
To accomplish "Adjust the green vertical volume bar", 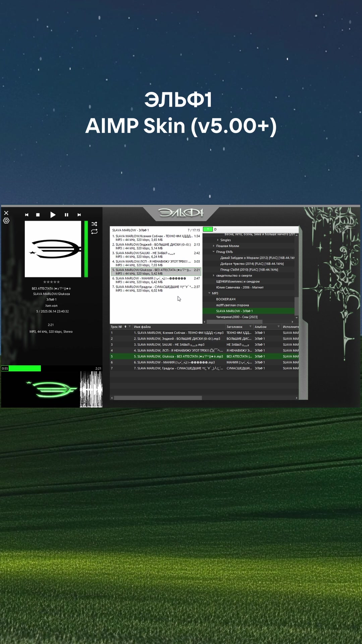I will click(x=86, y=249).
